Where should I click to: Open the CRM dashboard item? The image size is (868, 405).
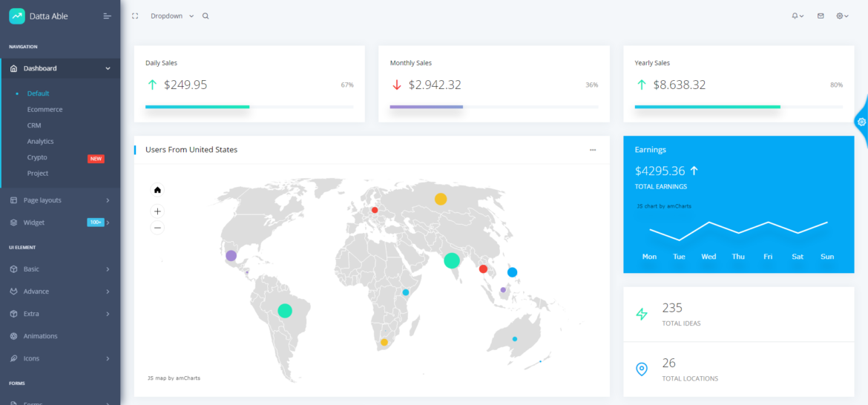pyautogui.click(x=34, y=125)
